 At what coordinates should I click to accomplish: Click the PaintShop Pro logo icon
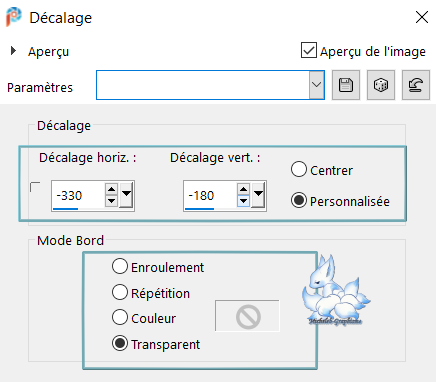pos(13,17)
